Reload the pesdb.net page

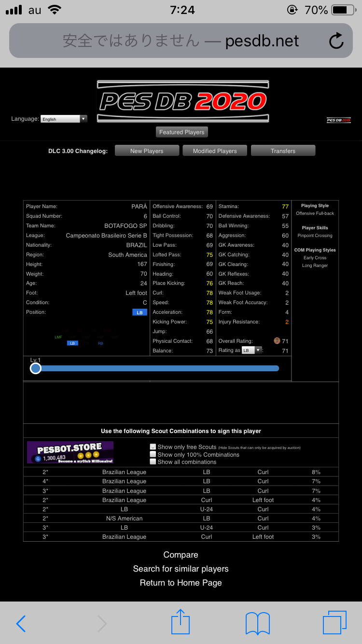[336, 41]
